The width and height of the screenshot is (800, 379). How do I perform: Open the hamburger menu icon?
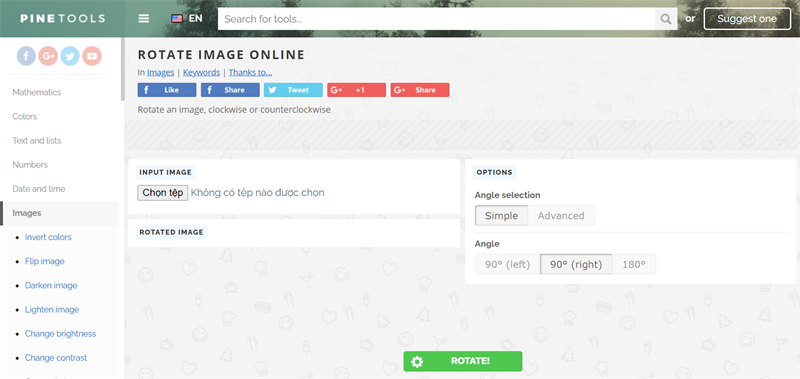pos(144,18)
